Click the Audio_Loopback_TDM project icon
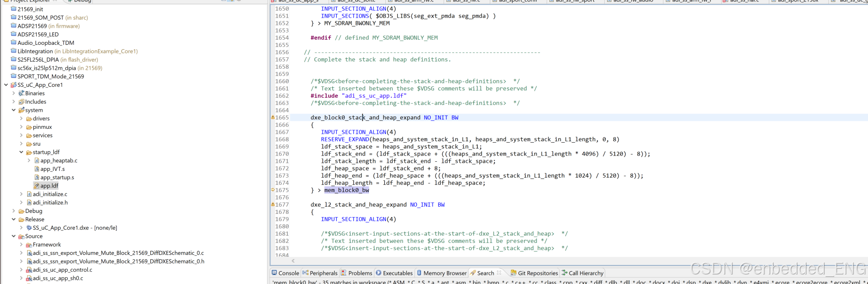The image size is (868, 284). (13, 42)
